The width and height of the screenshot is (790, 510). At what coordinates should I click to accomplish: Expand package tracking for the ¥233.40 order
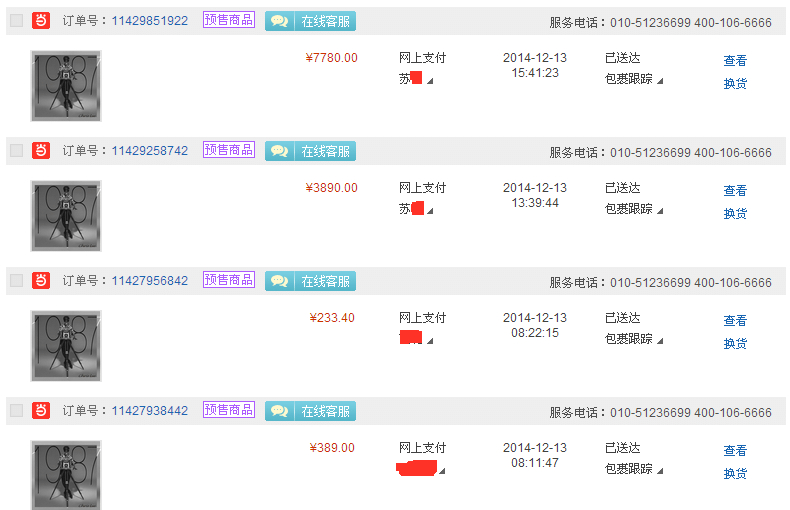[634, 339]
